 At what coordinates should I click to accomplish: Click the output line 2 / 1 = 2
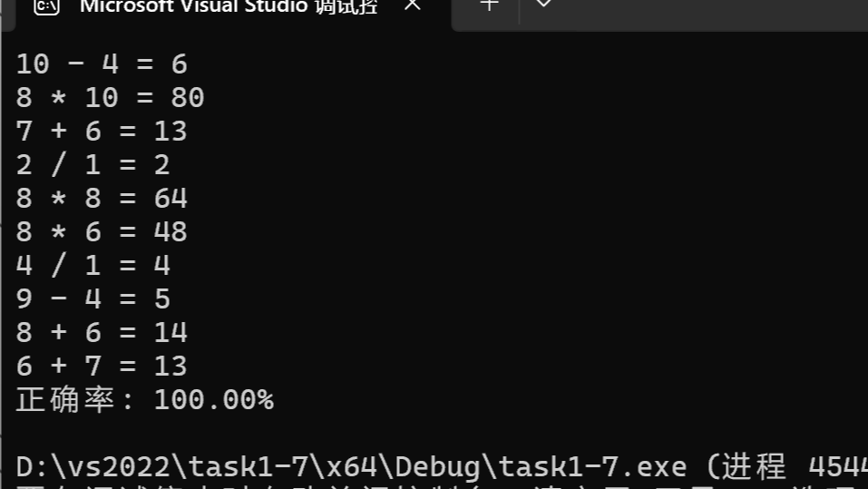[x=93, y=165]
